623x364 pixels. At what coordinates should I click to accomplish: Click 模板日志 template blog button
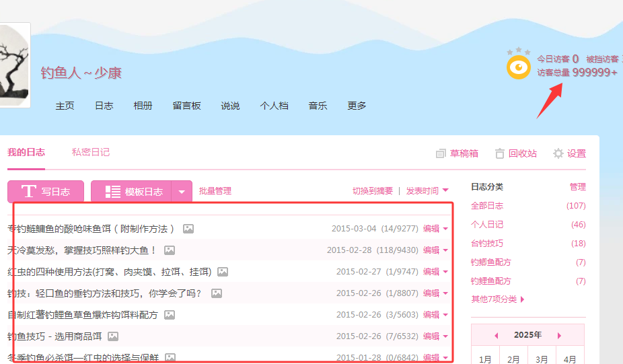(131, 192)
